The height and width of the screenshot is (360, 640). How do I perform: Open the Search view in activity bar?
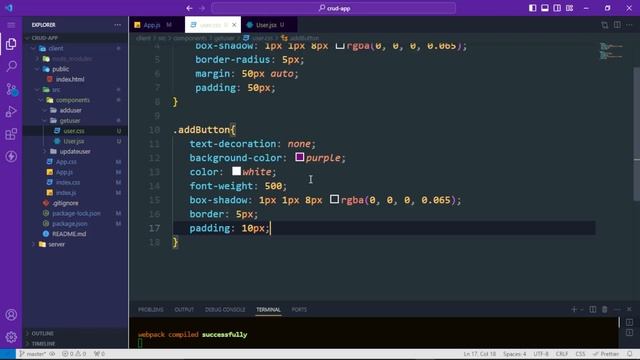click(11, 66)
